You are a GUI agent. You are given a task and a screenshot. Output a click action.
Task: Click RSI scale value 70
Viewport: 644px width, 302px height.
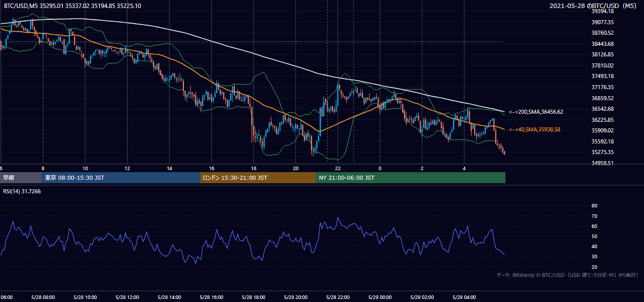594,216
